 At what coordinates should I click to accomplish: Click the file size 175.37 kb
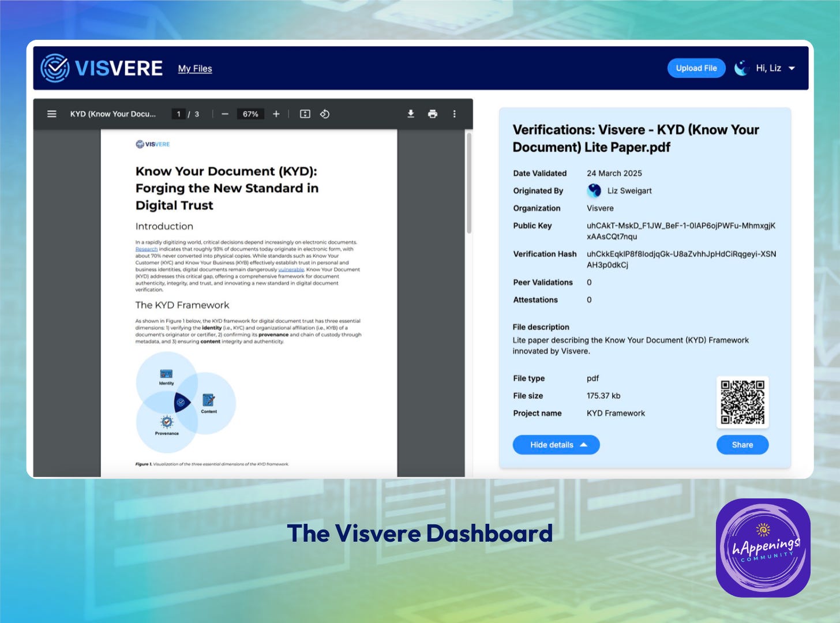click(x=603, y=396)
